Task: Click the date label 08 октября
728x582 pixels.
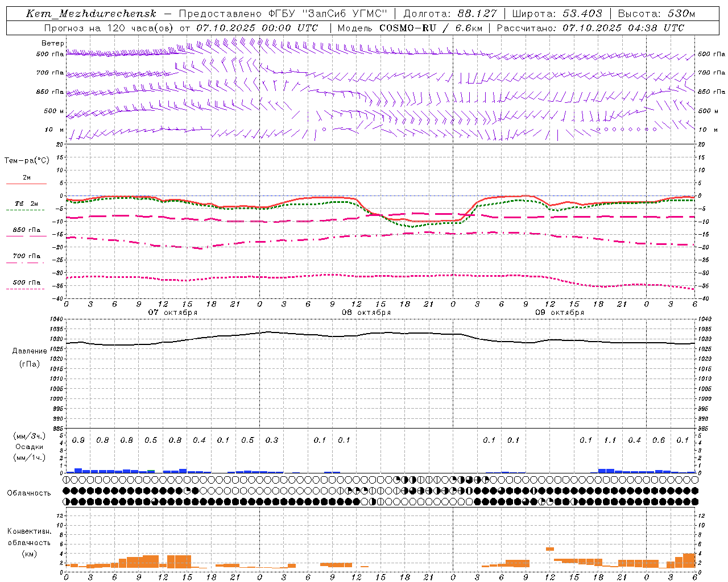Action: point(366,313)
